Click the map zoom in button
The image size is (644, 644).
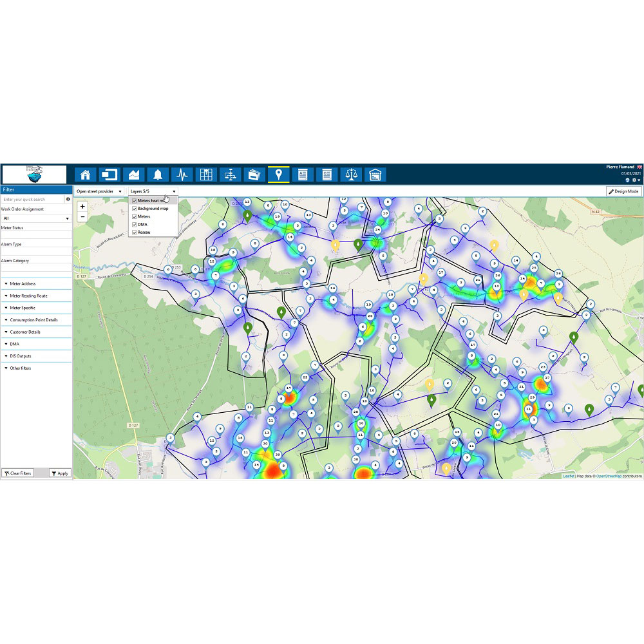[x=82, y=207]
